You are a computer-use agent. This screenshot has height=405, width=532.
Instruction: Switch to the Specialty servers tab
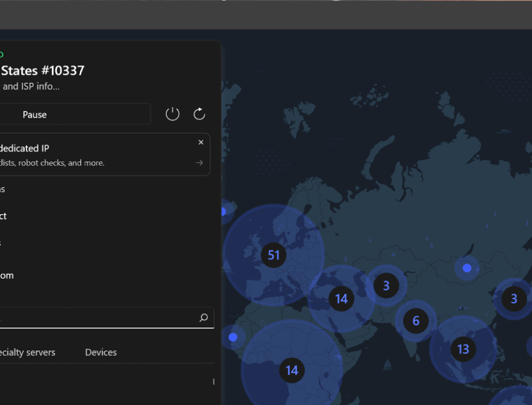click(x=27, y=352)
